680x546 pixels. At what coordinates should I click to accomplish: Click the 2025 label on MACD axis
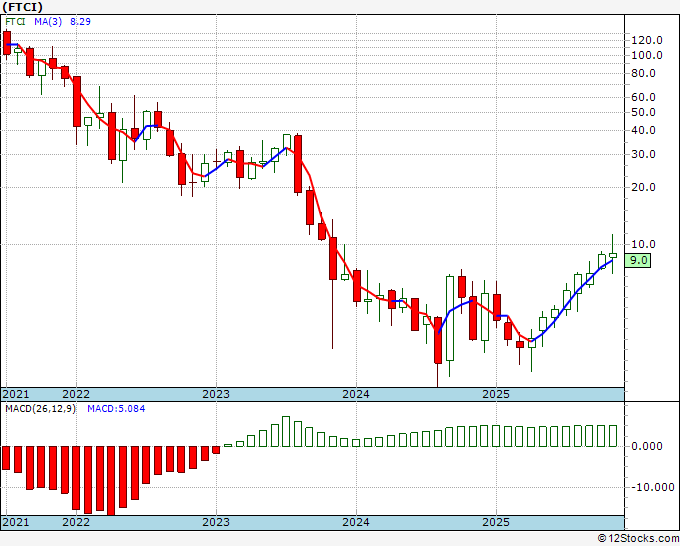pyautogui.click(x=496, y=522)
